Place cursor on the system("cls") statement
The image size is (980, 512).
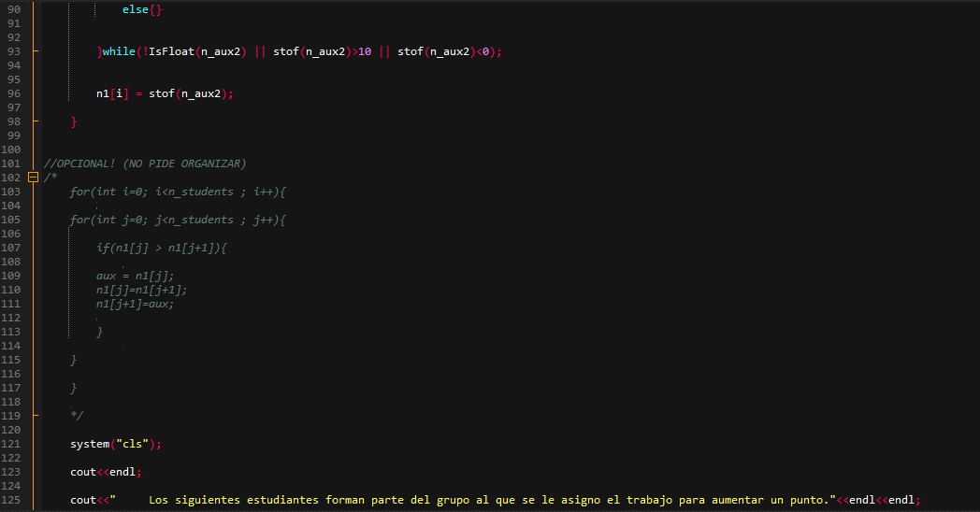(x=116, y=444)
